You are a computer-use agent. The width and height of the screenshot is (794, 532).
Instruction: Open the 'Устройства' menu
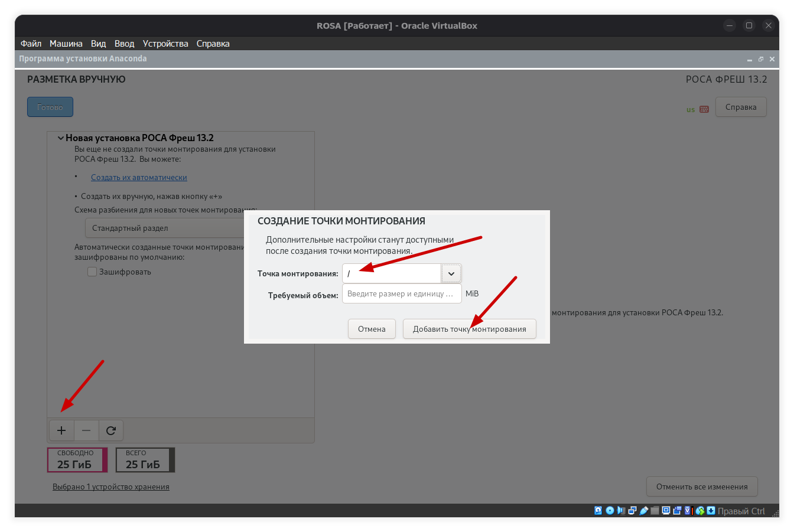[165, 44]
